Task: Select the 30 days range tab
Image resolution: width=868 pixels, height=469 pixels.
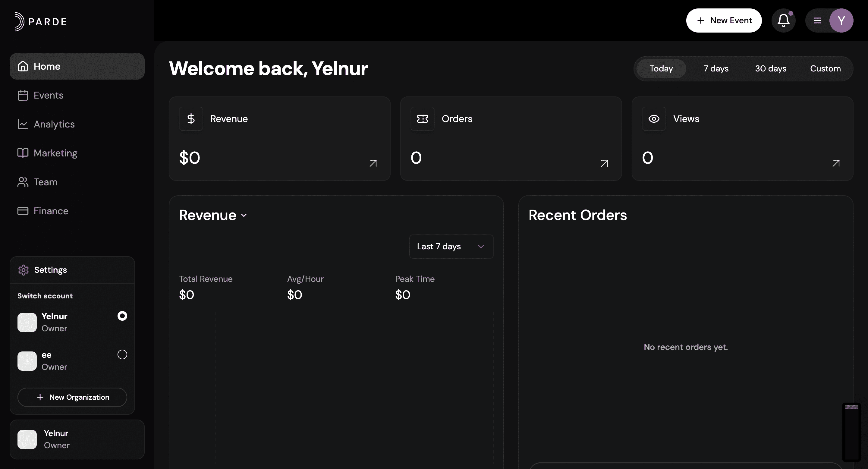Action: [770, 69]
